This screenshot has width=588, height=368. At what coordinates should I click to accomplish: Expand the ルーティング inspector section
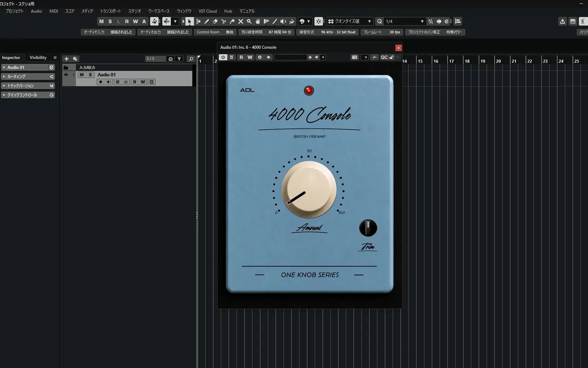tap(28, 76)
